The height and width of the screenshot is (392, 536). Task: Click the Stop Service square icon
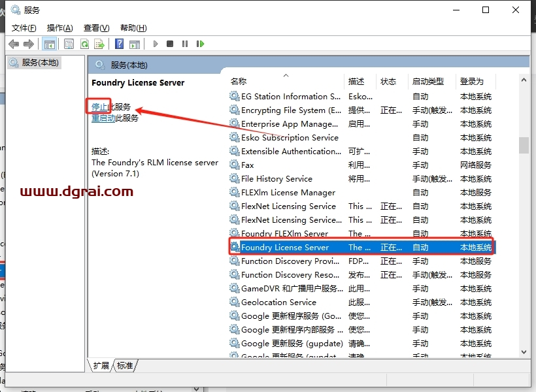pyautogui.click(x=170, y=44)
